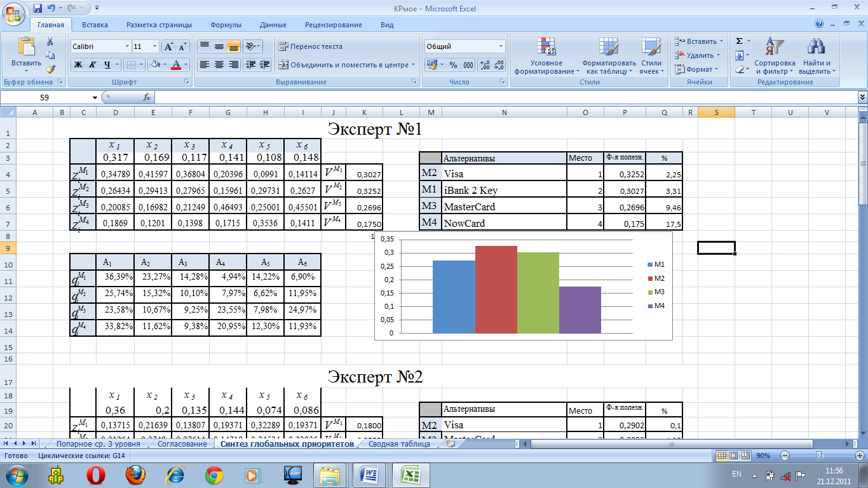Open Word from Windows taskbar
868x488 pixels.
(369, 475)
